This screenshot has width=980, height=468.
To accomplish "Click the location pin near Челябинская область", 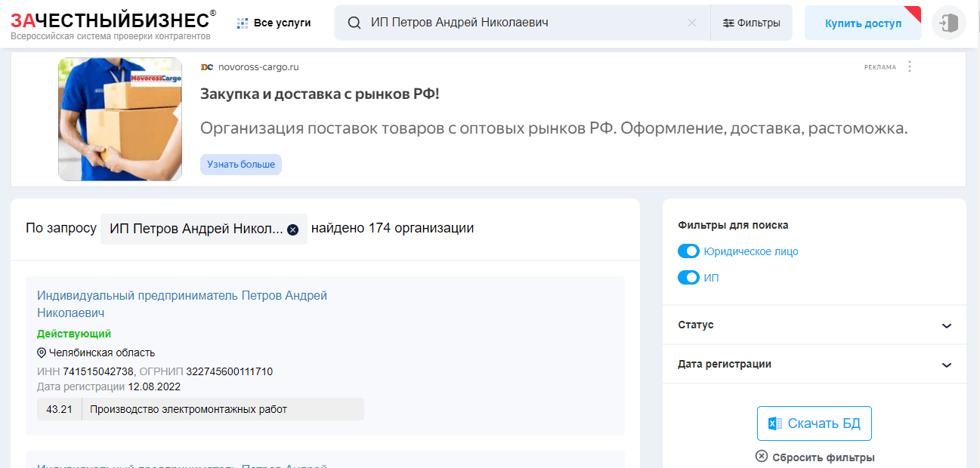I will tap(42, 353).
